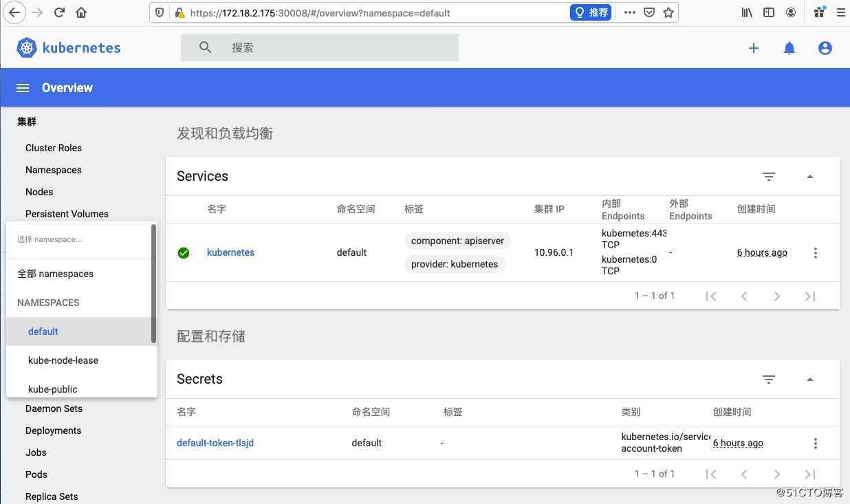Open Cluster Roles in sidebar
Viewport: 850px width, 504px height.
coord(54,148)
